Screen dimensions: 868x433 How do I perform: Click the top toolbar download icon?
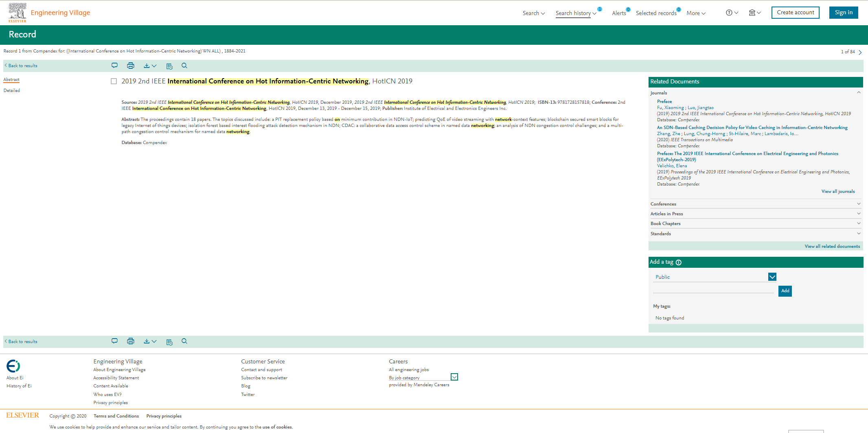[147, 66]
